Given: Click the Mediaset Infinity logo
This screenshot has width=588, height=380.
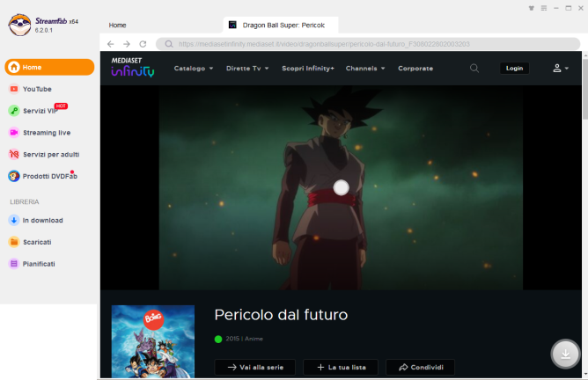Looking at the screenshot, I should point(132,67).
